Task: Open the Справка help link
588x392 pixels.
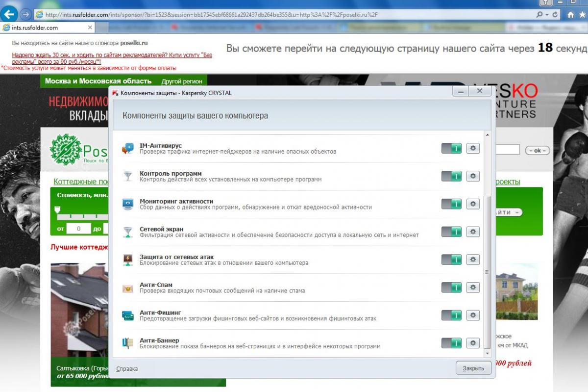Action: click(x=127, y=368)
